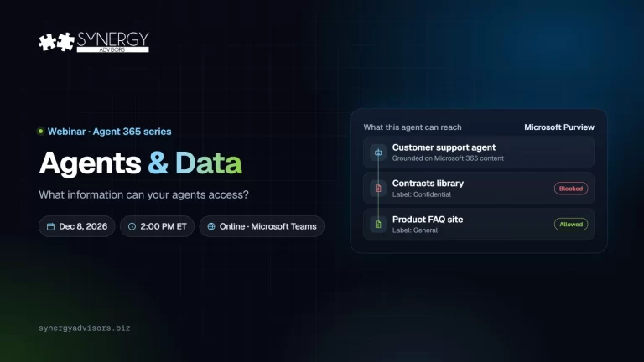Click the Microsoft Purview label
Image resolution: width=644 pixels, height=362 pixels.
click(x=559, y=127)
